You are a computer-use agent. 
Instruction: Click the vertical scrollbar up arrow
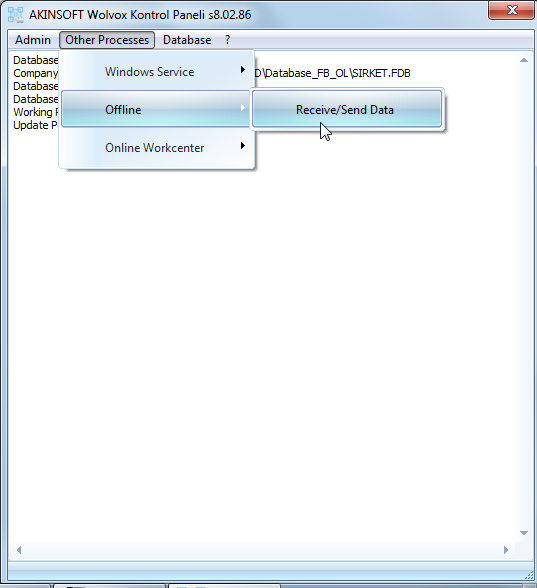(524, 60)
